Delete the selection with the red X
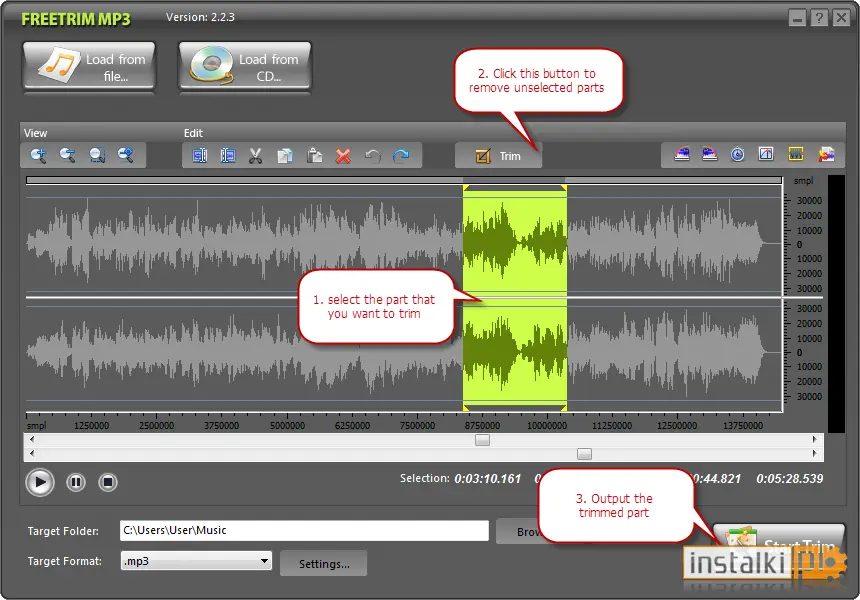The width and height of the screenshot is (860, 600). [x=343, y=156]
